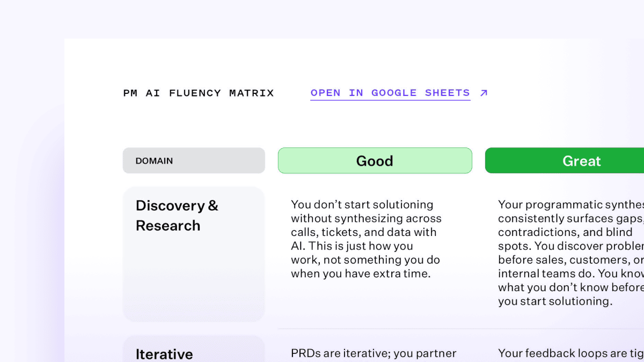Click the PRDs are iterative text cell

pyautogui.click(x=374, y=353)
